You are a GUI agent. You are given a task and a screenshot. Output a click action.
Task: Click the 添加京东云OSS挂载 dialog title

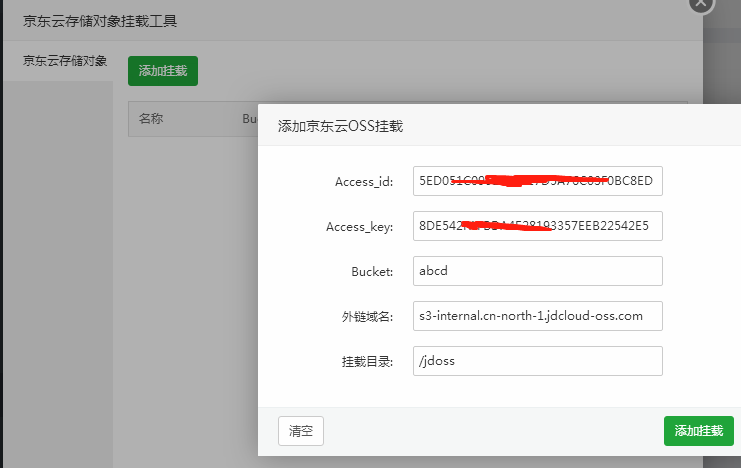[340, 126]
